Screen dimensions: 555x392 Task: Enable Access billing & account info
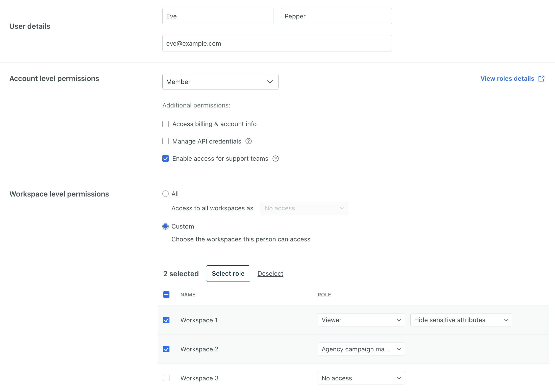pos(165,124)
